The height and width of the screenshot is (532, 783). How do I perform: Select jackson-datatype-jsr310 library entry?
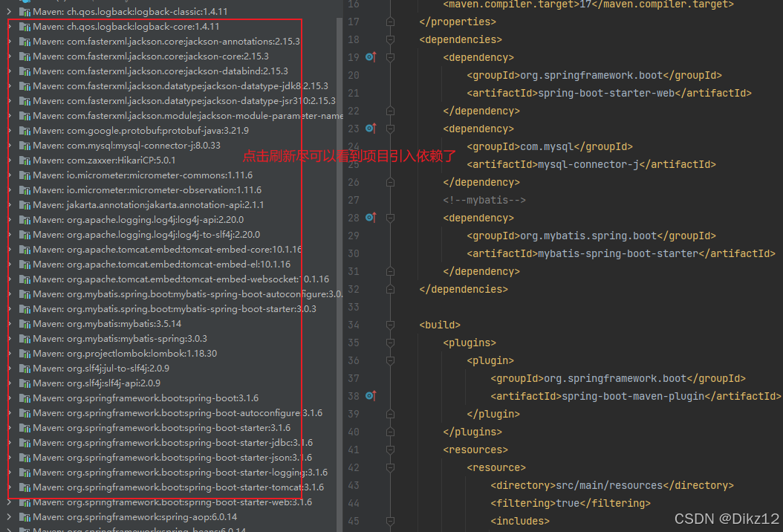[x=184, y=101]
